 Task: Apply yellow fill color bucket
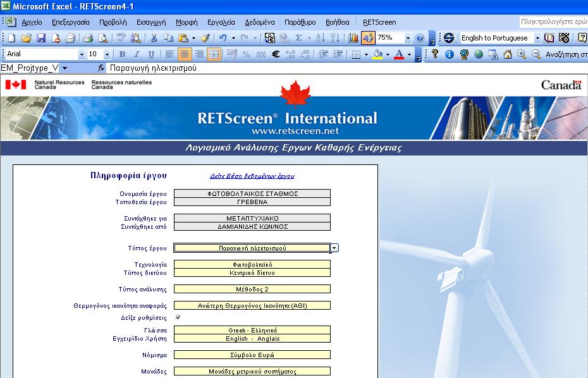pos(377,55)
